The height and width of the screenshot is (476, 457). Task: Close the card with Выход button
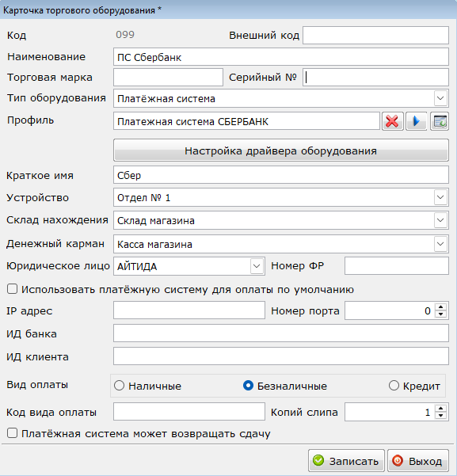(x=418, y=461)
